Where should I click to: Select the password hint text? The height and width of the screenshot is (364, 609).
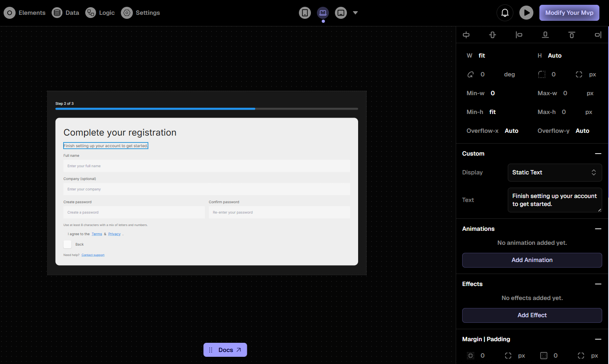click(106, 225)
